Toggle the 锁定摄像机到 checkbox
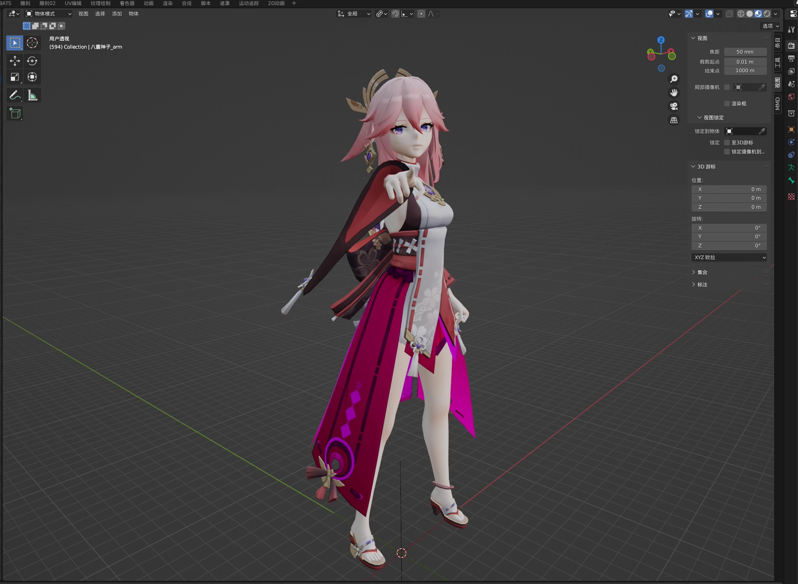This screenshot has width=798, height=584. point(727,152)
